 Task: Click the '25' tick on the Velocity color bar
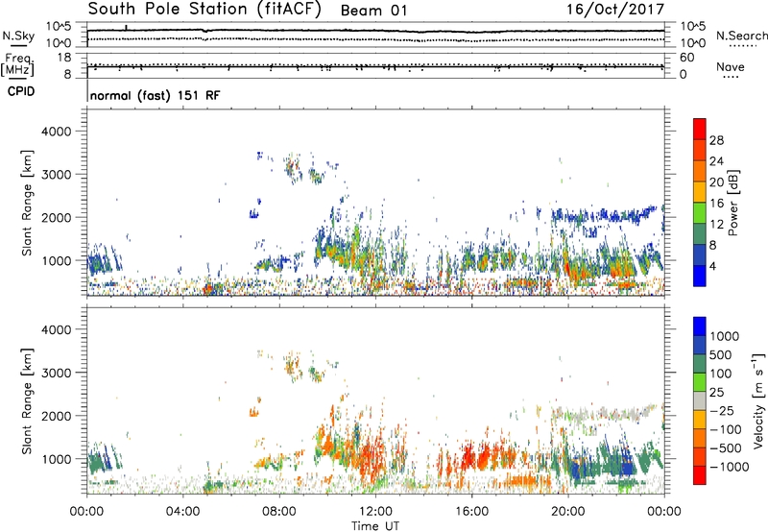point(716,392)
